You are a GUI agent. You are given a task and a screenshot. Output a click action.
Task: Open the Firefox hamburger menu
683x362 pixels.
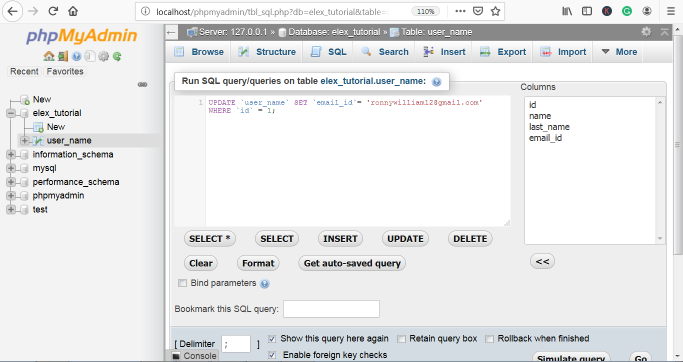tap(671, 11)
